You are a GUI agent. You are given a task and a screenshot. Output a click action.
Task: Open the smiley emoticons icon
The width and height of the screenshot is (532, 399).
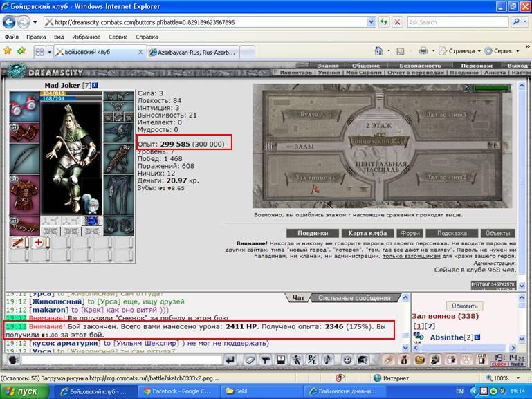pos(347,360)
